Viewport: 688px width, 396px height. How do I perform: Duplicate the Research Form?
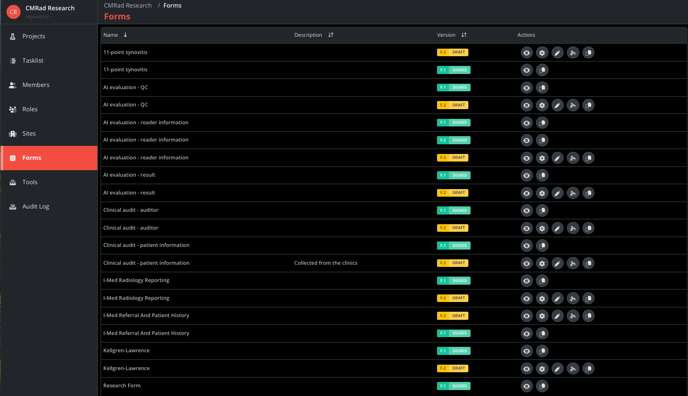(542, 386)
